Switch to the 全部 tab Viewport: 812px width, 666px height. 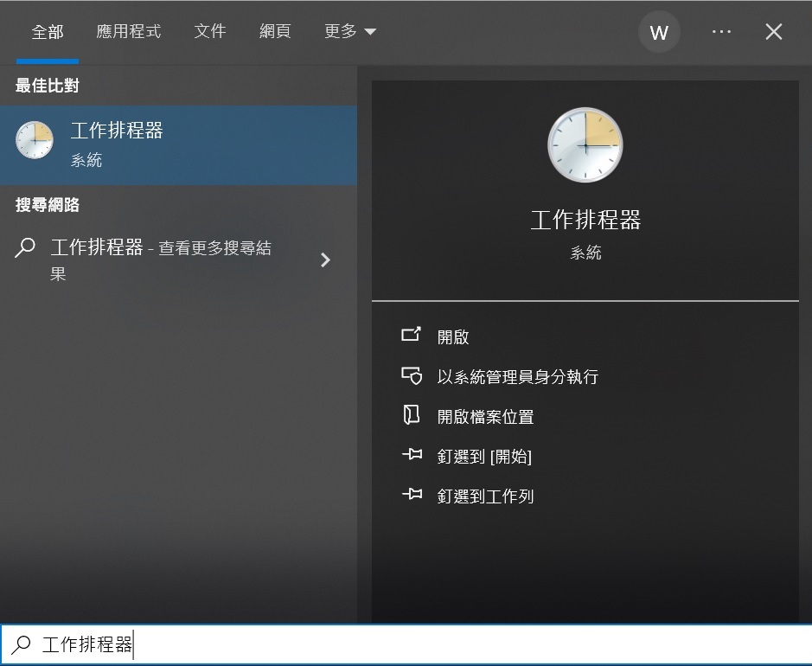[47, 32]
